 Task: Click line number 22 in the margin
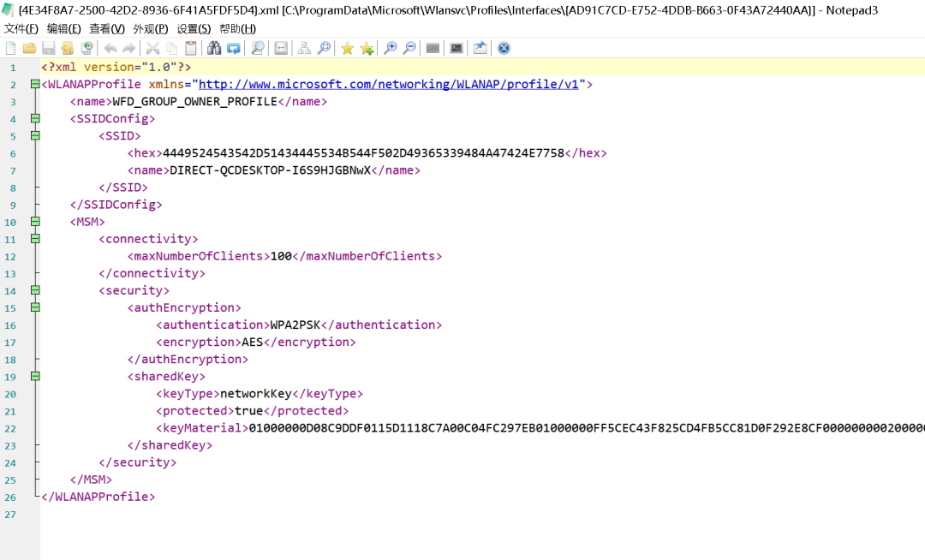click(x=10, y=428)
